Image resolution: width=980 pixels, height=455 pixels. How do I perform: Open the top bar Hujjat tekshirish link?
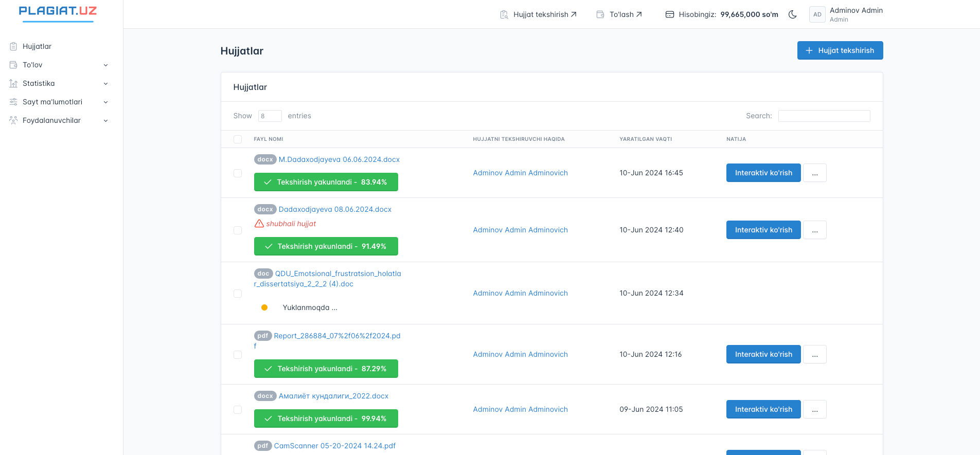coord(539,14)
